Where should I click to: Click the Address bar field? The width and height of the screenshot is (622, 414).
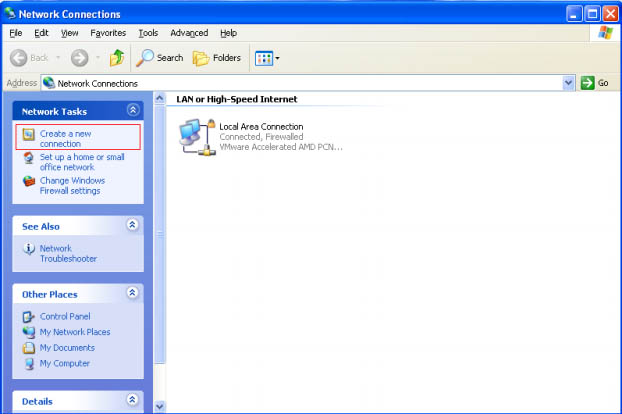[x=308, y=83]
